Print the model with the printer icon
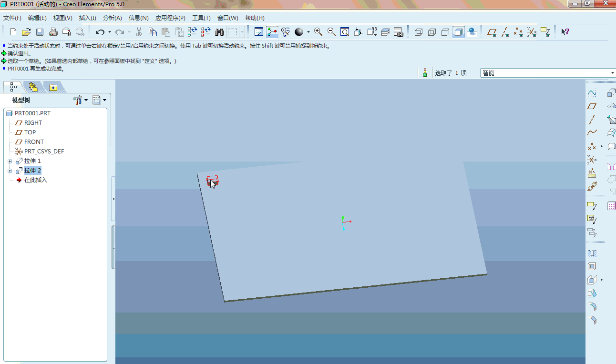This screenshot has height=364, width=616. (x=53, y=32)
